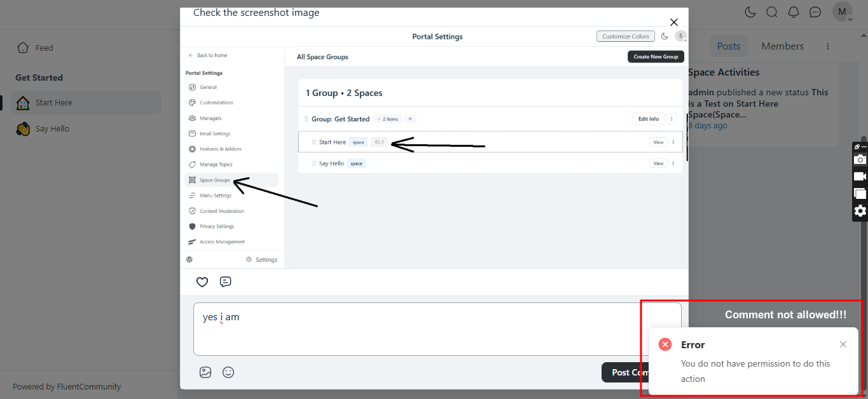Open the Say Hello space
The image size is (868, 399).
52,129
